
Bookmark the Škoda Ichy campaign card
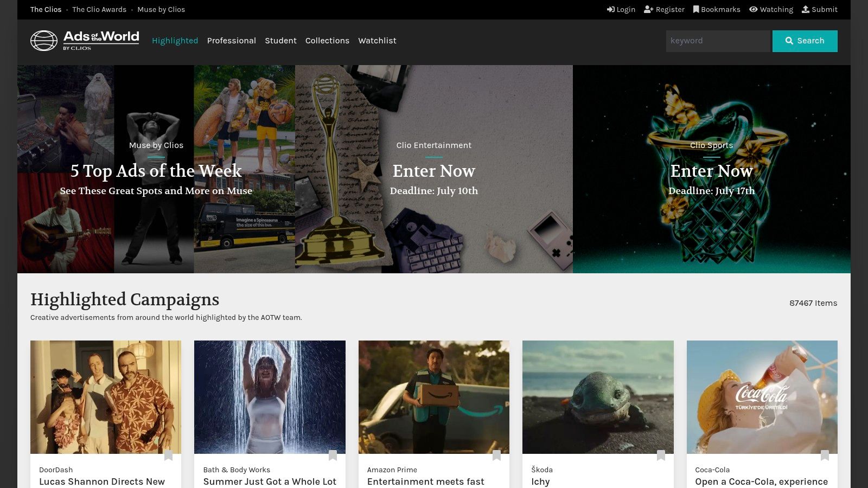[x=661, y=455]
